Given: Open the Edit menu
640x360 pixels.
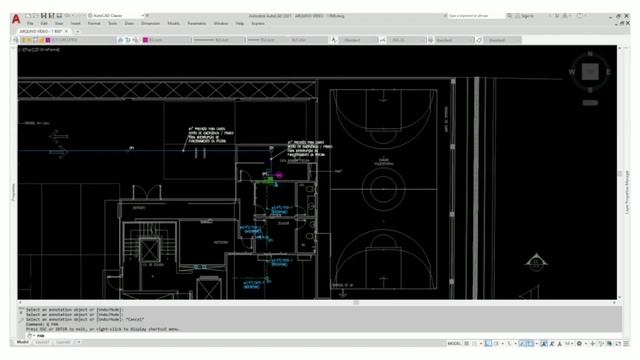Looking at the screenshot, I should (44, 24).
